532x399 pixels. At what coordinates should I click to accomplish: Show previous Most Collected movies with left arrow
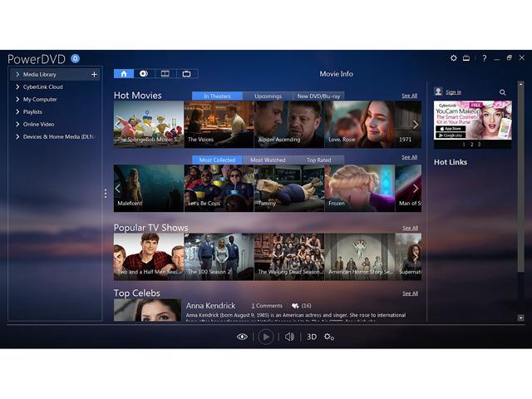coord(118,189)
